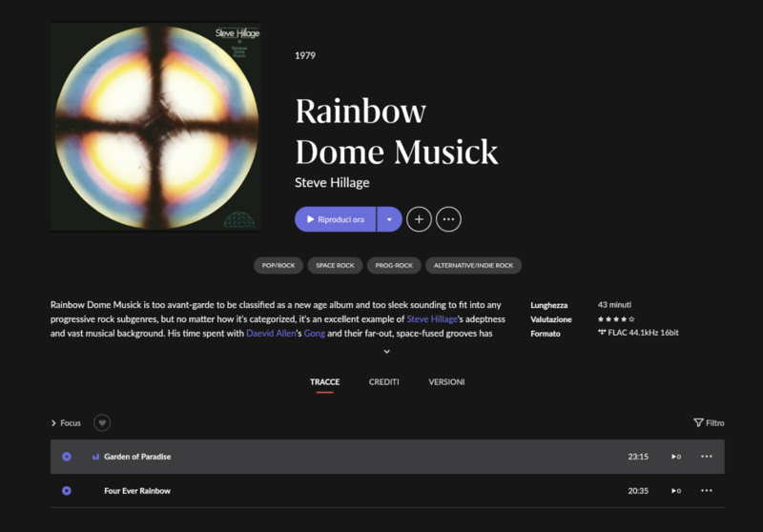
Task: Open more options for Four Ever Rainbow
Action: pyautogui.click(x=706, y=491)
